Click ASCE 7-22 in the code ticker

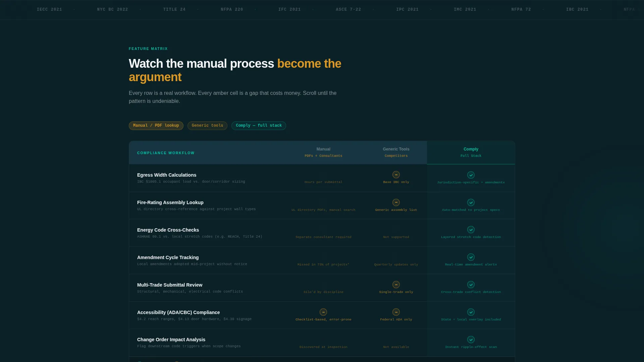click(x=348, y=9)
